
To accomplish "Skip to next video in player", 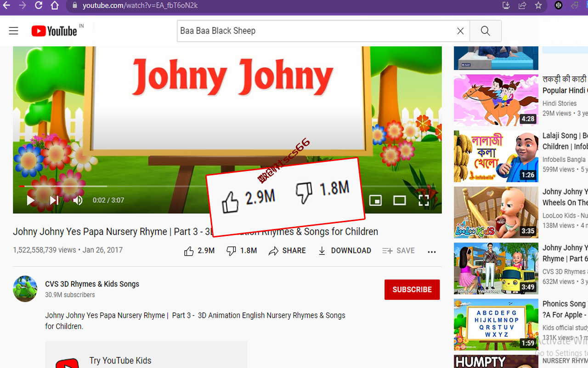I will point(54,200).
